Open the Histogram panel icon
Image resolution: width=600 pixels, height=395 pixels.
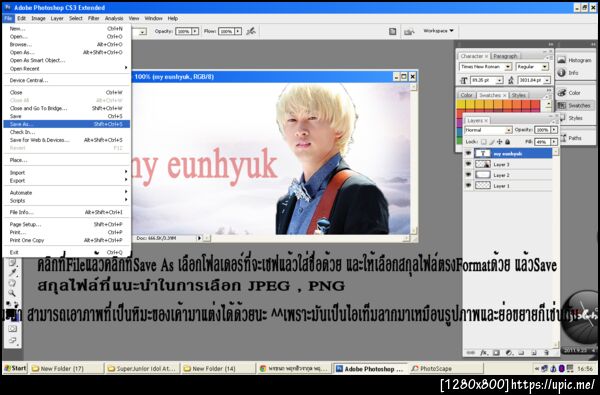(x=561, y=60)
